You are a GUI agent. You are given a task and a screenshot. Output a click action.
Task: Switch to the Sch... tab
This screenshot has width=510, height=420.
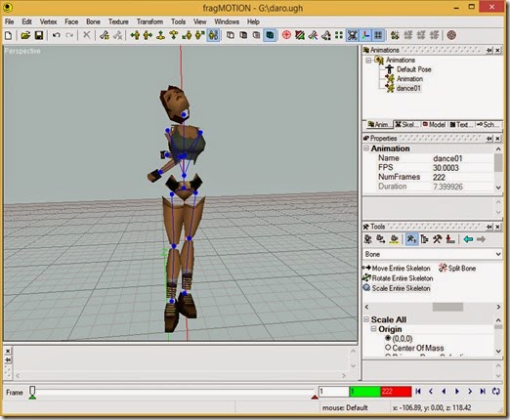[488, 124]
